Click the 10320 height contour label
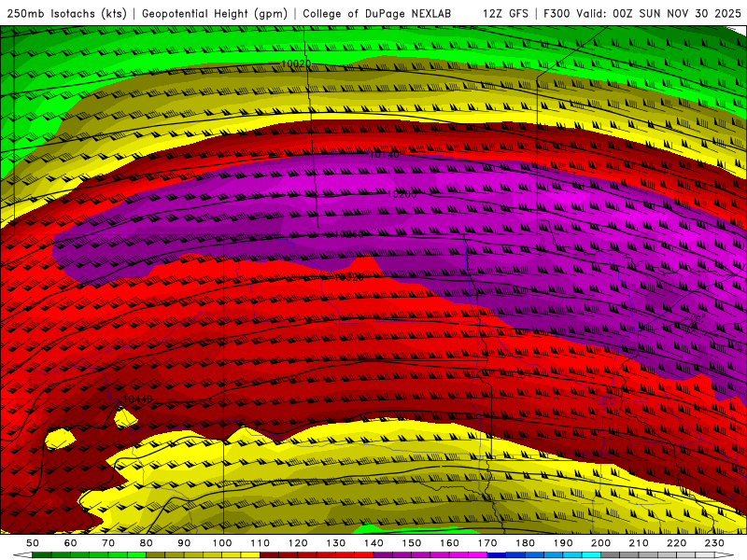The height and width of the screenshot is (560, 747). [349, 277]
